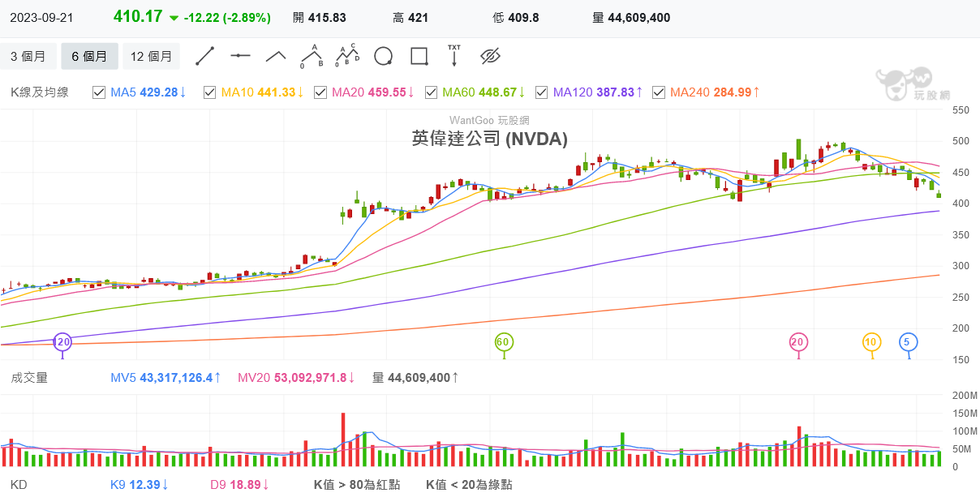980x493 pixels.
Task: Click the K值 > 80為紅點 legend text
Action: [357, 485]
